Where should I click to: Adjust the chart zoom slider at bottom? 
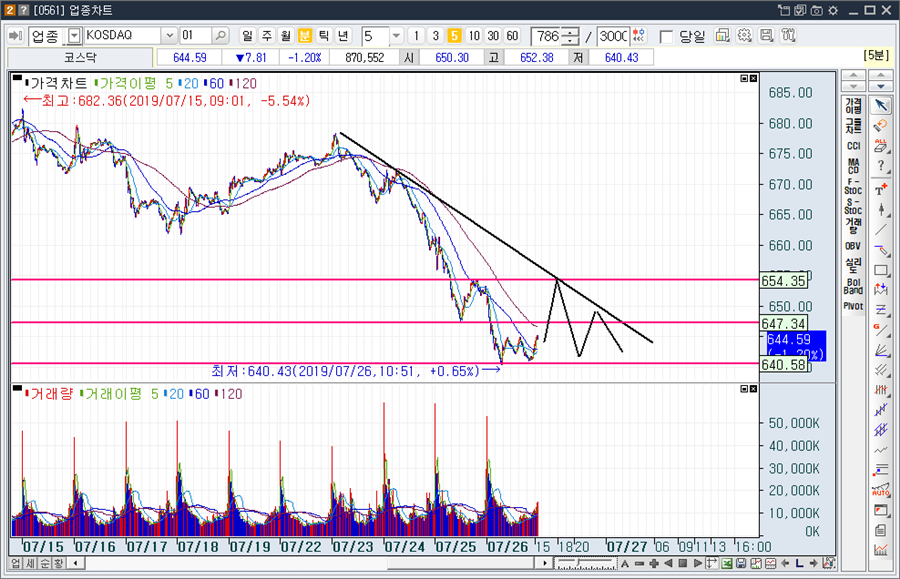[x=586, y=564]
